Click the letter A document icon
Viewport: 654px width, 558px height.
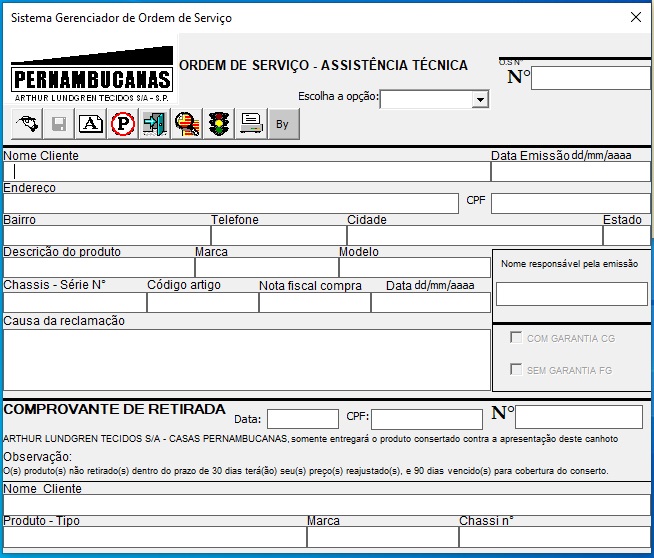point(91,124)
